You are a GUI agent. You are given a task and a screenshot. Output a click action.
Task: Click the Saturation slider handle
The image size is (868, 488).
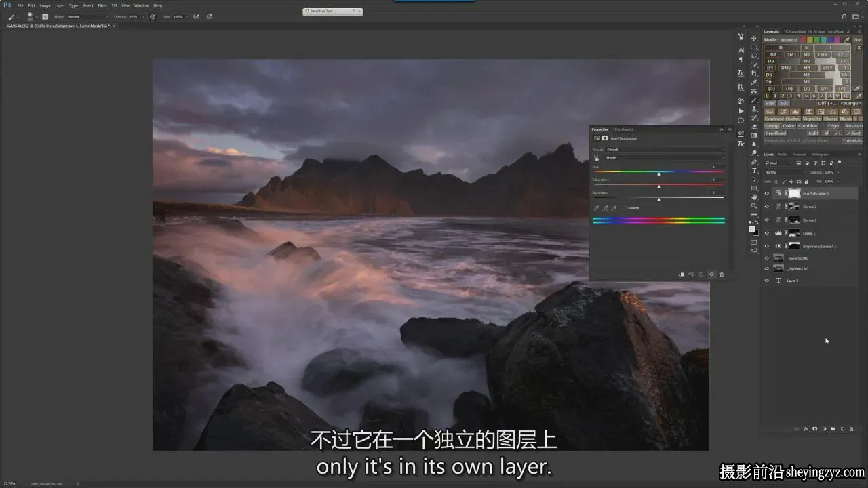pyautogui.click(x=659, y=186)
